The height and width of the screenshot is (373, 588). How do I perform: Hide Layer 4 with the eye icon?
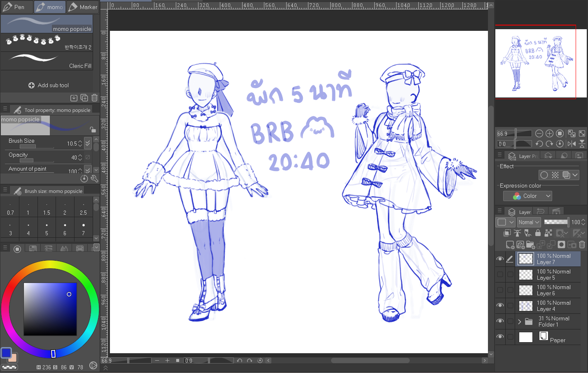click(x=500, y=306)
